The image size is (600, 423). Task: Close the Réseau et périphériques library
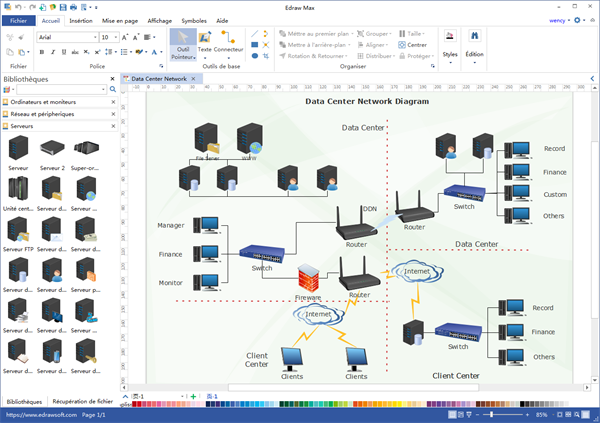pyautogui.click(x=112, y=115)
